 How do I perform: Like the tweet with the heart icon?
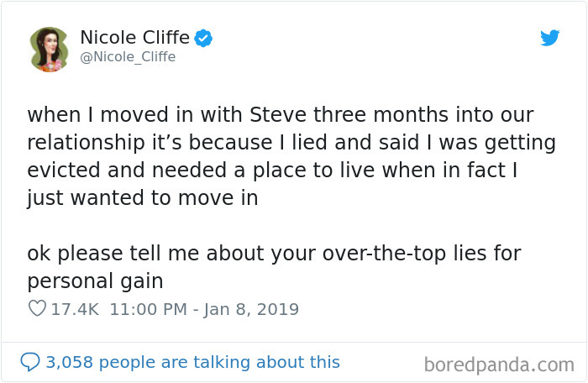(37, 308)
